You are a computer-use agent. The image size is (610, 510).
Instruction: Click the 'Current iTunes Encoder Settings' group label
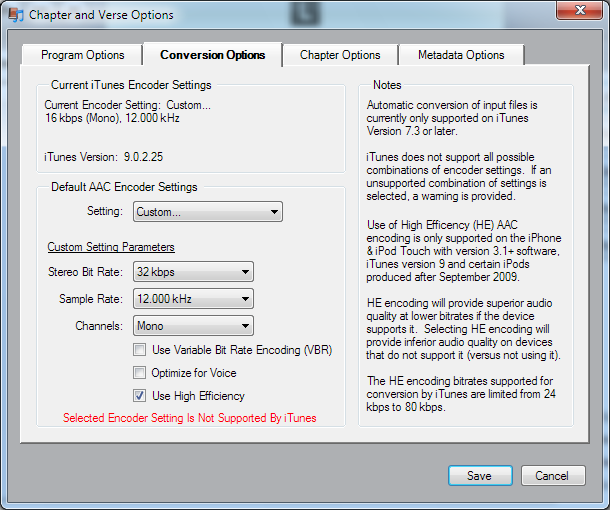(131, 85)
